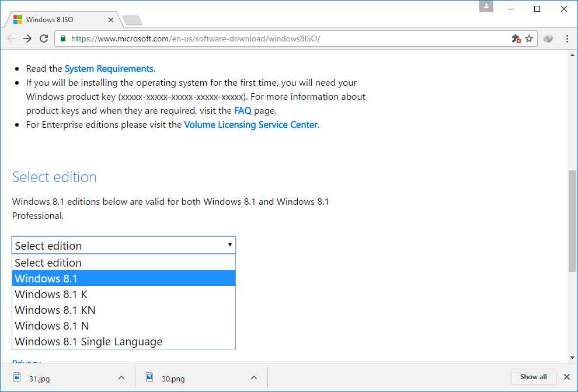
Task: Close the downloads bar
Action: pyautogui.click(x=567, y=377)
